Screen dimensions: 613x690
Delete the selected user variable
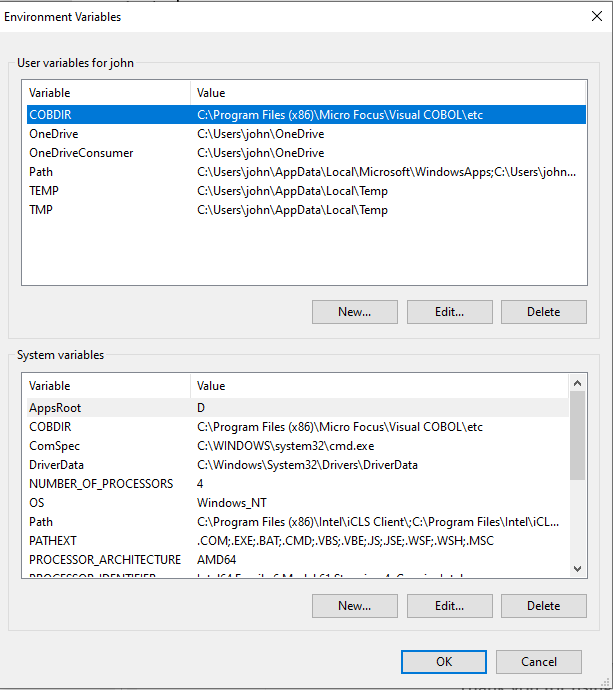(543, 312)
